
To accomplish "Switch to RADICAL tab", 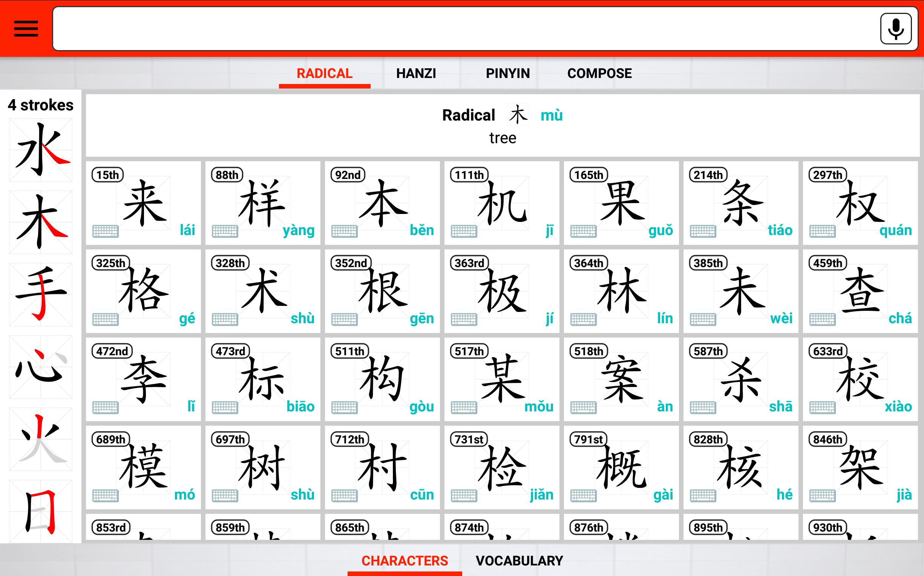I will [x=324, y=73].
